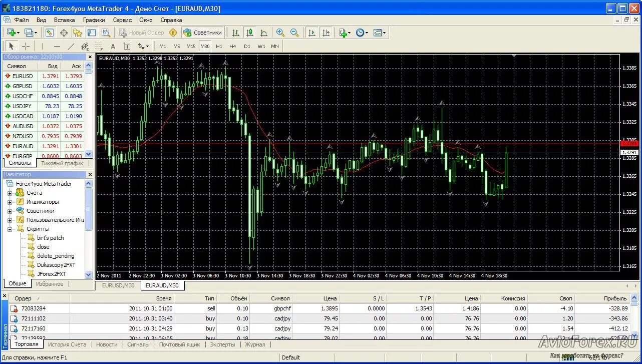This screenshot has width=642, height=364.
Task: Open the Templates dropdown arrow
Action: point(385,33)
